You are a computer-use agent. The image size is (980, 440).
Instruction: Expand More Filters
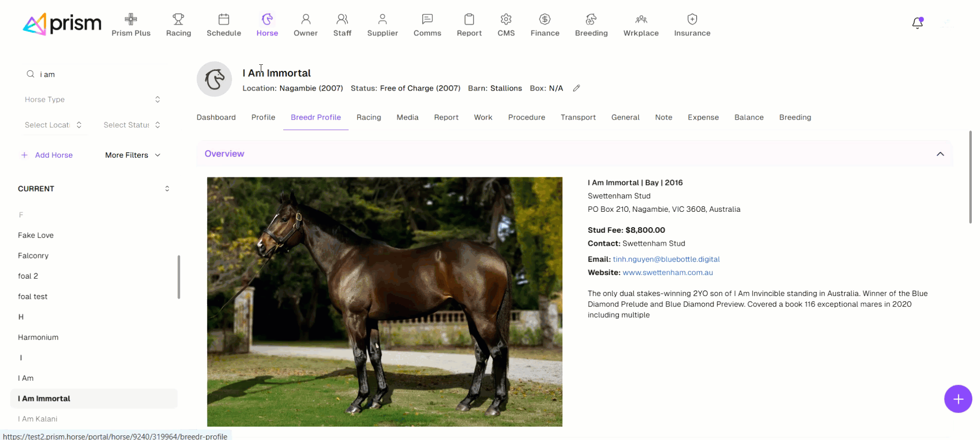pyautogui.click(x=133, y=155)
